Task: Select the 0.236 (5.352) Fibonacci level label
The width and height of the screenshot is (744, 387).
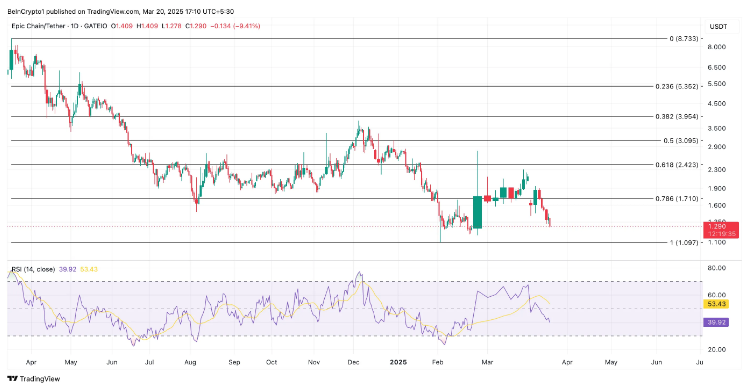Action: point(677,86)
